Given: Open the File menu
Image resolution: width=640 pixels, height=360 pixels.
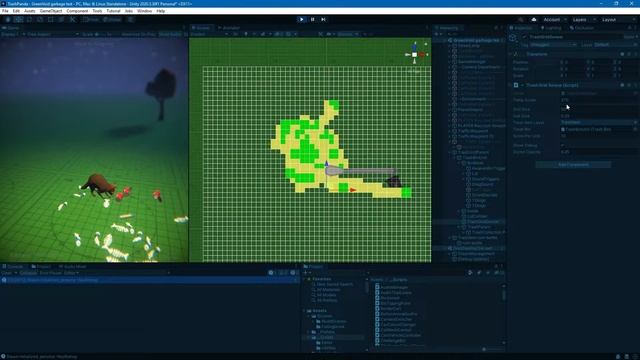Looking at the screenshot, I should click(5, 11).
